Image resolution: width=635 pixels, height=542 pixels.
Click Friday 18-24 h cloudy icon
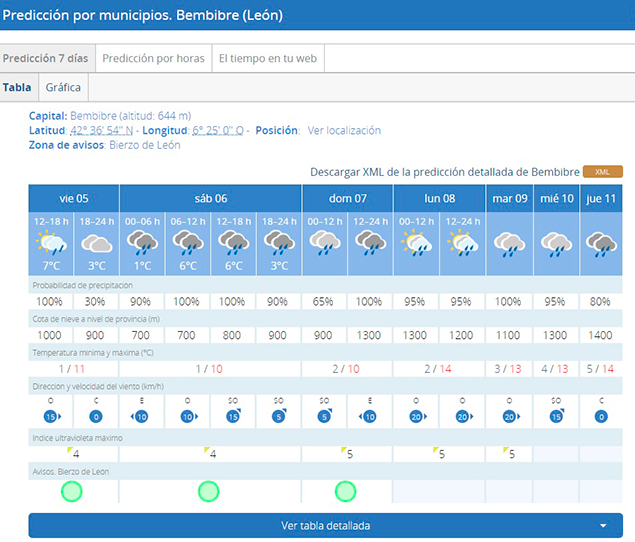click(96, 243)
